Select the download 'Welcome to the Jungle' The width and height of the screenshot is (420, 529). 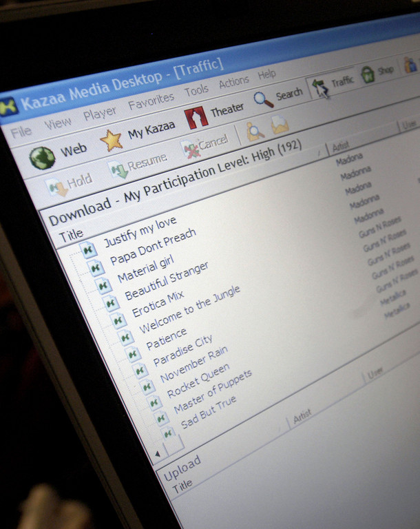[189, 309]
